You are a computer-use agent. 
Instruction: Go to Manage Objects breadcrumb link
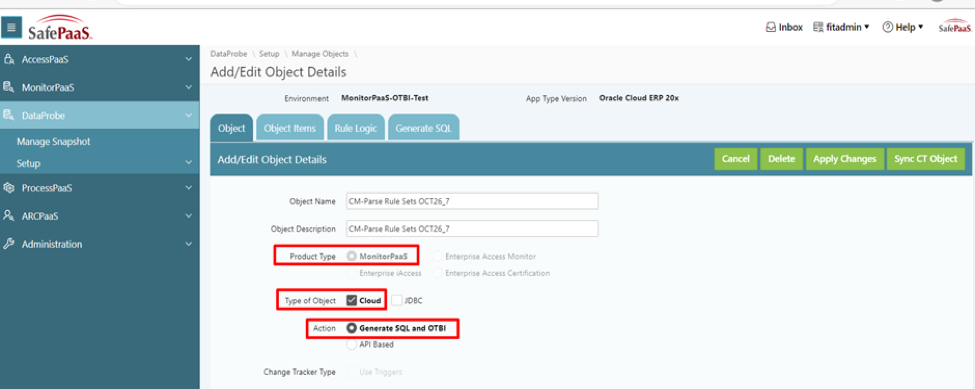(x=320, y=54)
